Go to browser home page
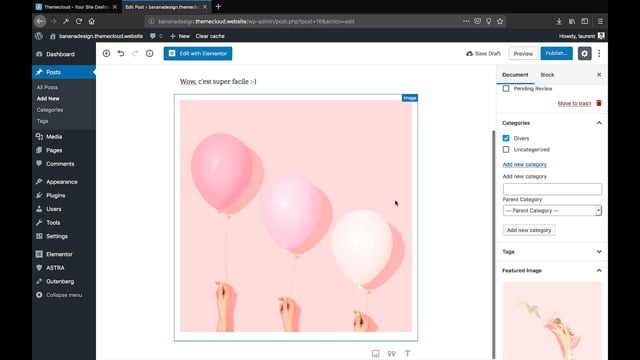Image resolution: width=640 pixels, height=360 pixels. coord(91,21)
